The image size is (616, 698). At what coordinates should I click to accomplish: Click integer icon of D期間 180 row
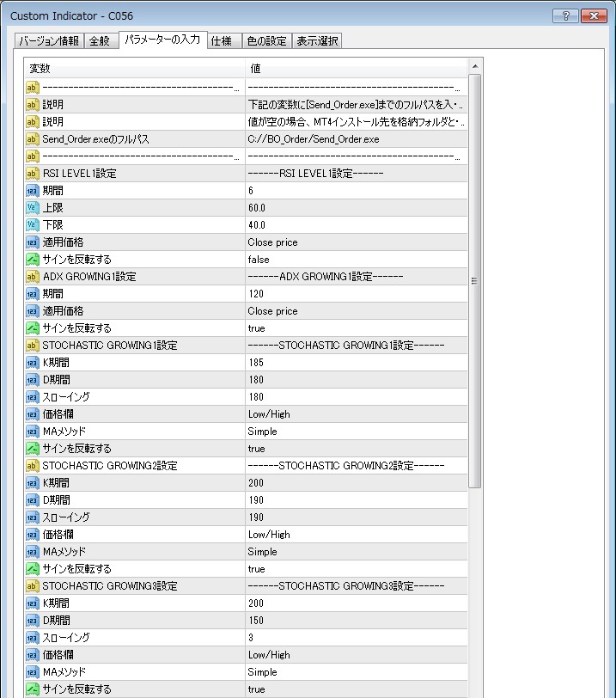point(32,380)
